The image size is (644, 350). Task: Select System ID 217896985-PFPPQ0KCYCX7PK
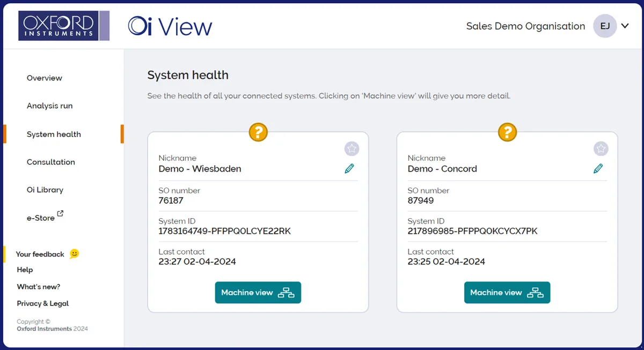pos(472,232)
